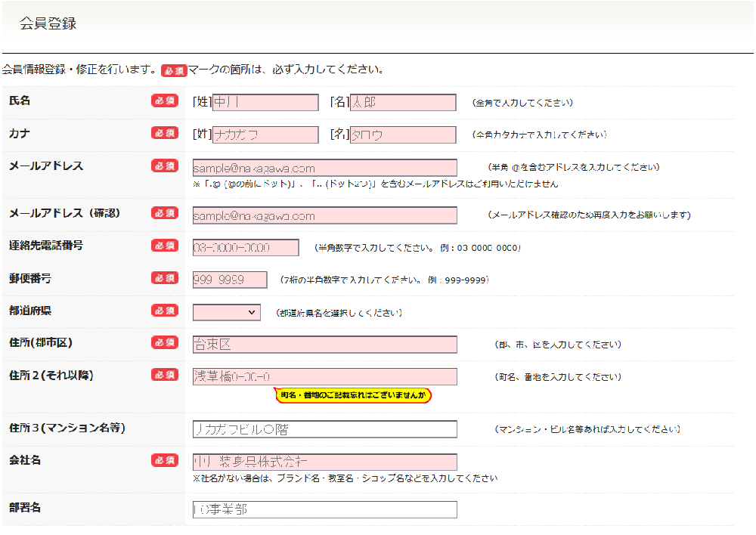Click the 住所2(それ以降) input field
Viewport: 756px width, 535px height.
pyautogui.click(x=325, y=376)
